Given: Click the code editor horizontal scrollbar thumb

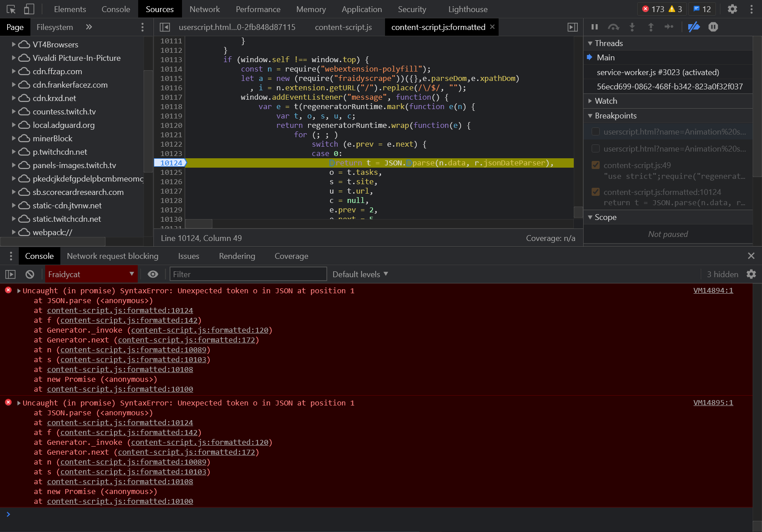Looking at the screenshot, I should (x=199, y=224).
